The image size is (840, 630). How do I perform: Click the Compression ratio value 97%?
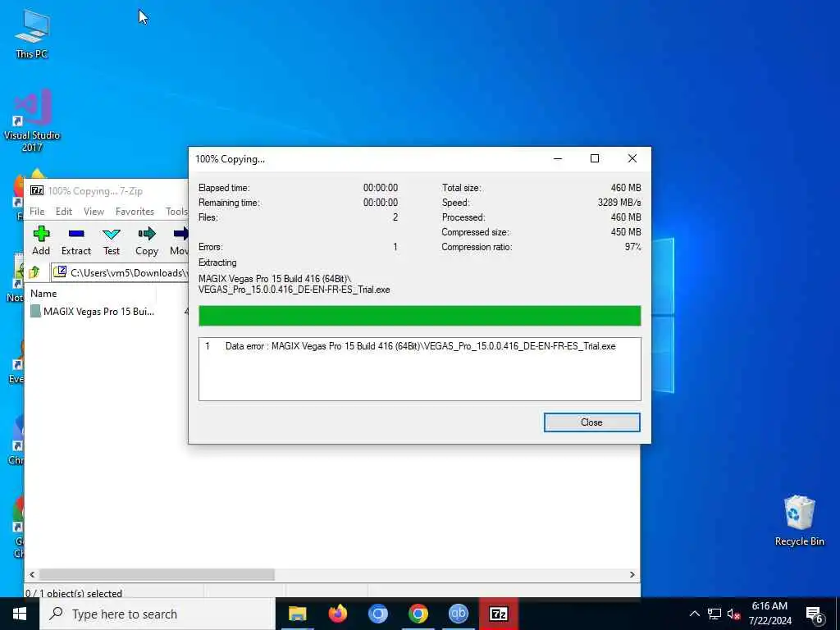pyautogui.click(x=632, y=247)
